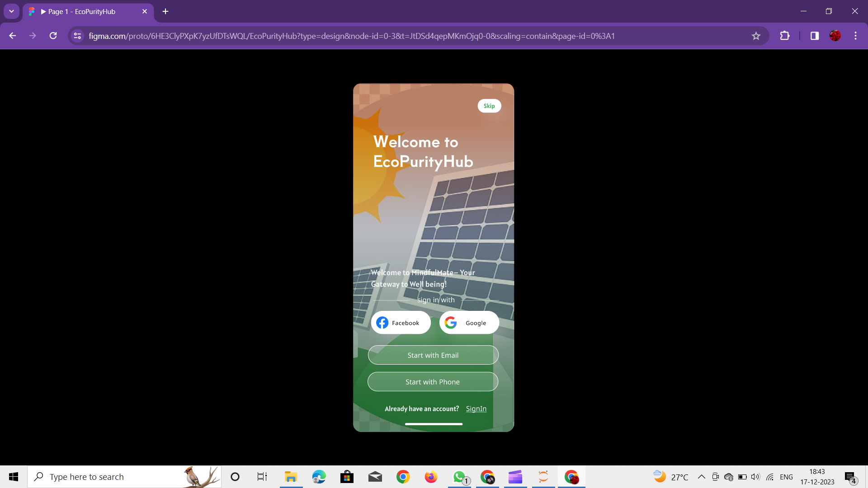Show hidden system tray icons
This screenshot has width=868, height=488.
pyautogui.click(x=701, y=477)
